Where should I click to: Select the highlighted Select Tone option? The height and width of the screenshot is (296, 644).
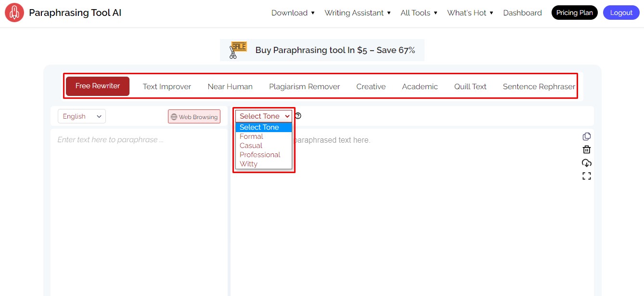264,127
